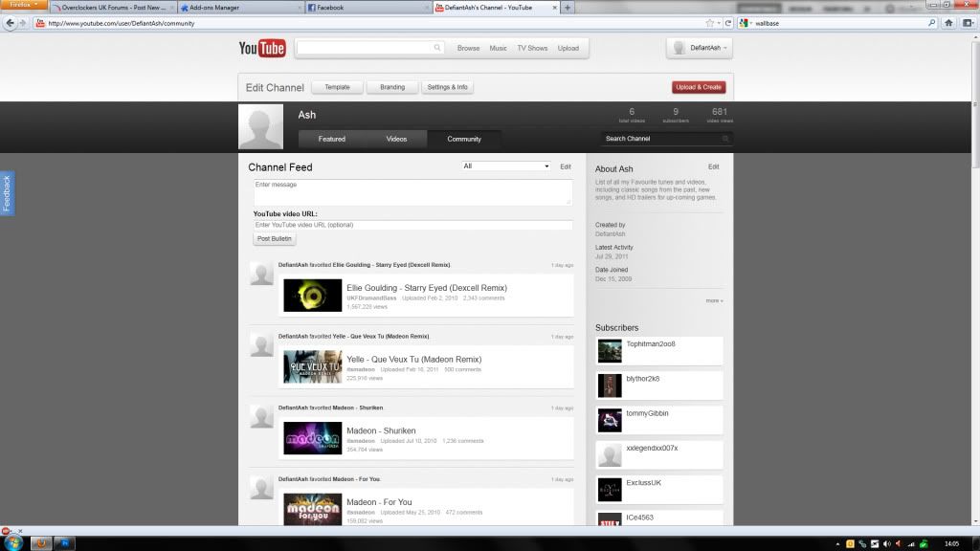The width and height of the screenshot is (980, 551).
Task: Reload the page with refresh icon
Action: [728, 23]
